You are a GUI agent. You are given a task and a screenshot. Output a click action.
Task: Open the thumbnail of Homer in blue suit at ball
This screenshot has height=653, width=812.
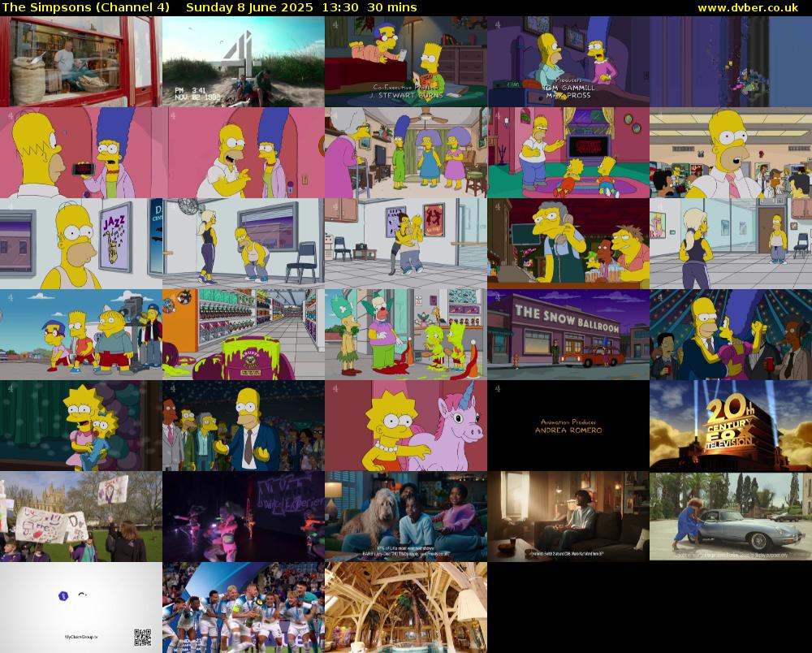(244, 426)
